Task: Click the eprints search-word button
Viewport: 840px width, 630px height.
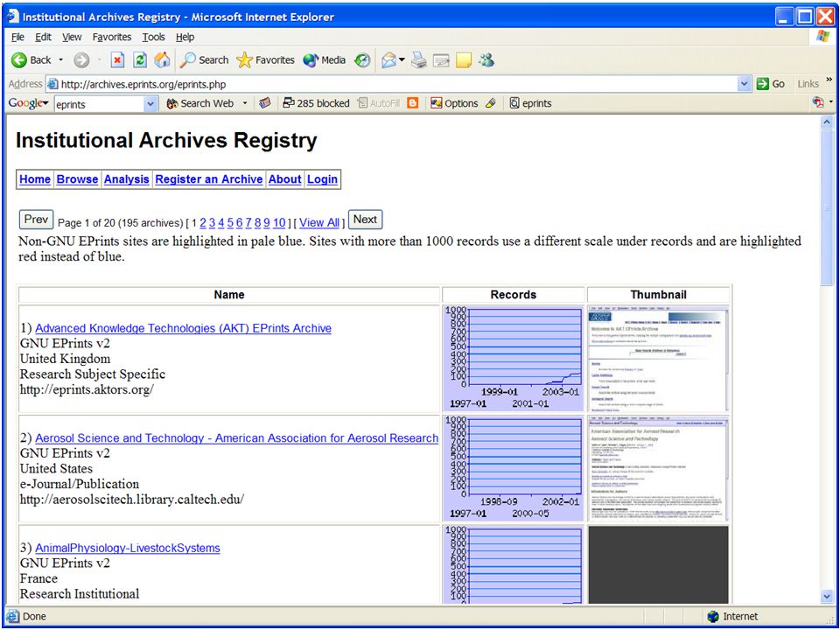Action: tap(530, 103)
